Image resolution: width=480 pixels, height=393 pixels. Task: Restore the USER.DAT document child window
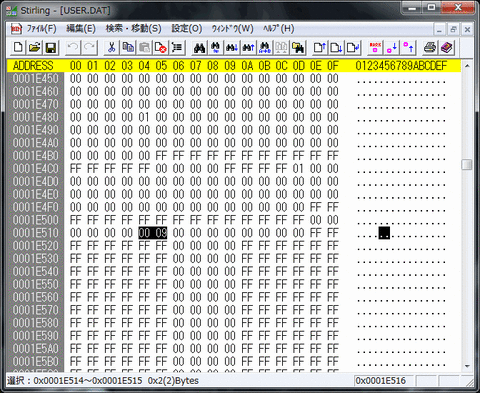pyautogui.click(x=453, y=30)
